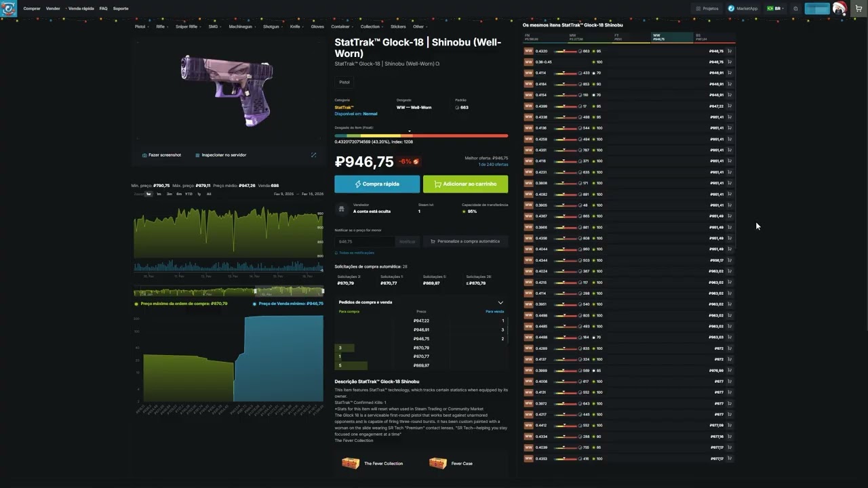Click Fazer screenshot
868x488 pixels.
[x=161, y=155]
